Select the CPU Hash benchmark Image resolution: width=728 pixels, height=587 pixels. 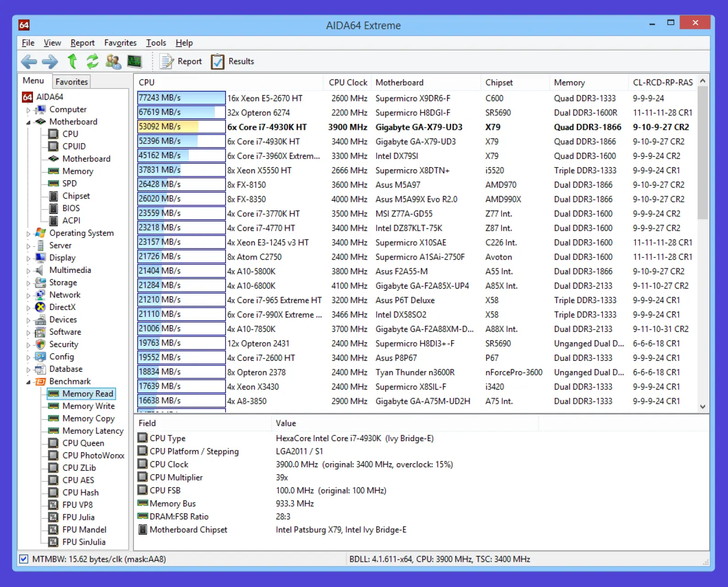pyautogui.click(x=80, y=493)
